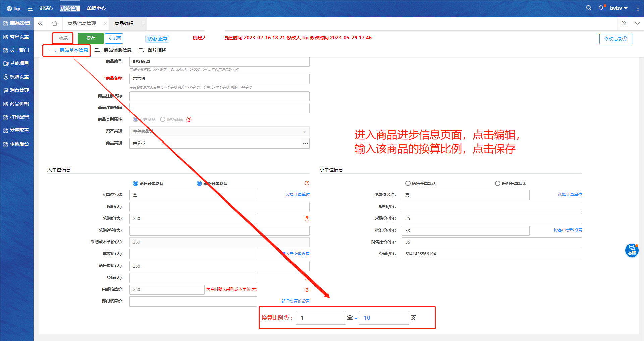644x341 pixels.
Task: Open the notification bell
Action: point(601,8)
